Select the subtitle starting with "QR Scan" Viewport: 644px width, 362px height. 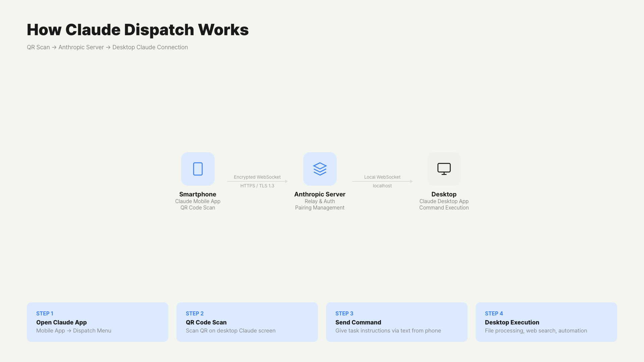(x=107, y=47)
